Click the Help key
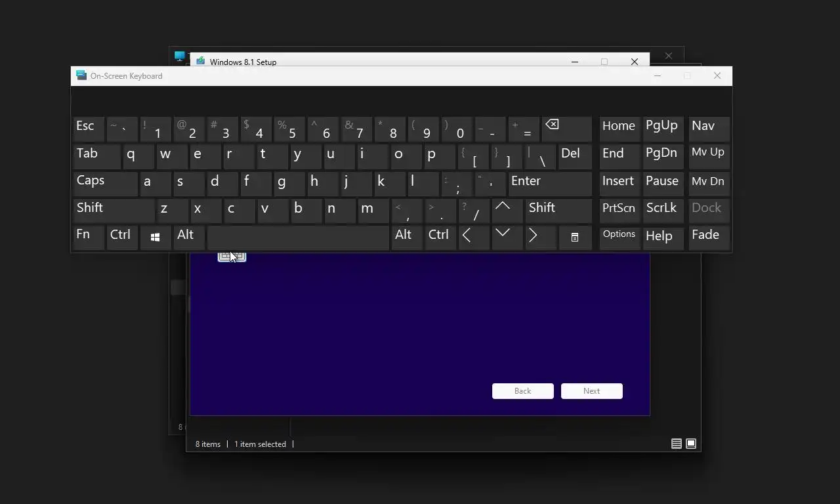This screenshot has height=504, width=840. pyautogui.click(x=663, y=237)
